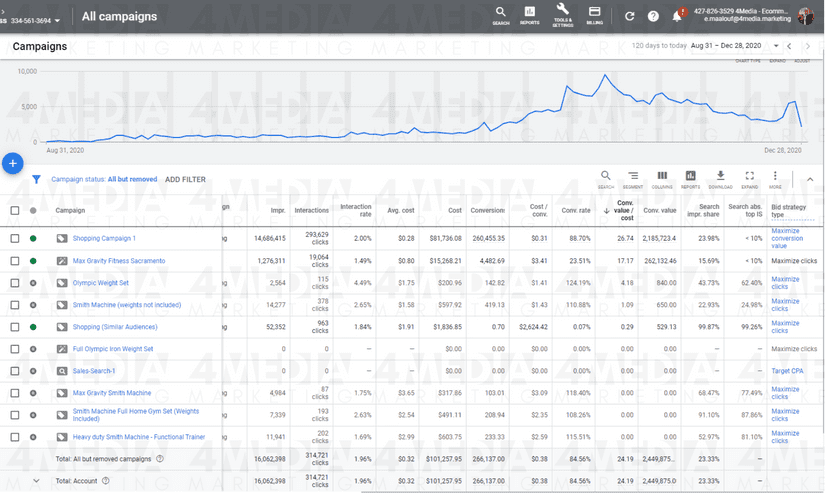
Task: Sort by Conv. value / cost column header
Action: point(622,210)
